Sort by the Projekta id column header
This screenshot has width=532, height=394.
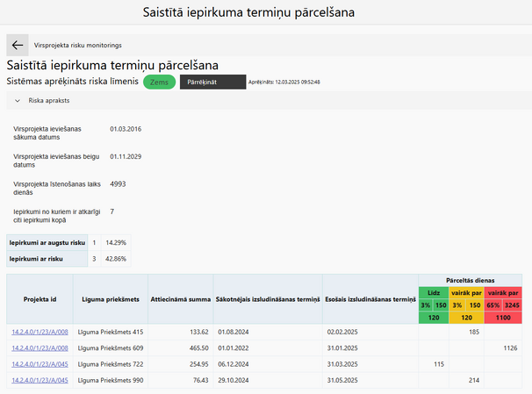tap(40, 299)
